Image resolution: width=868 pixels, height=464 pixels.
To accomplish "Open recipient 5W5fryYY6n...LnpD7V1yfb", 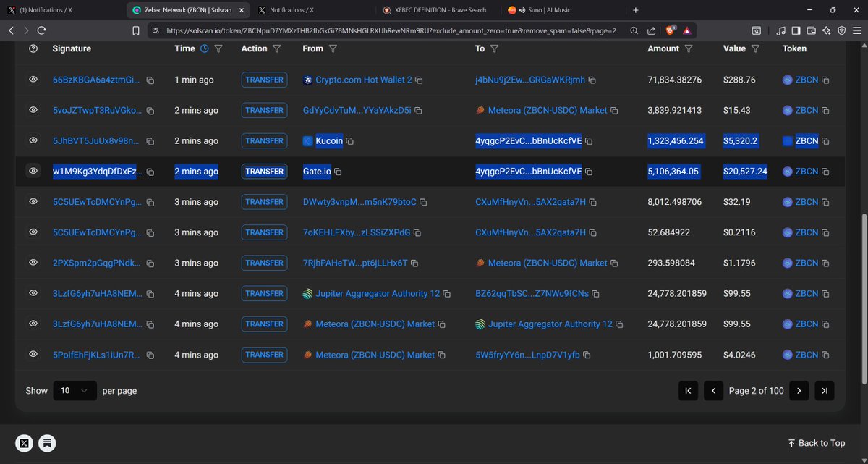I will pyautogui.click(x=527, y=355).
